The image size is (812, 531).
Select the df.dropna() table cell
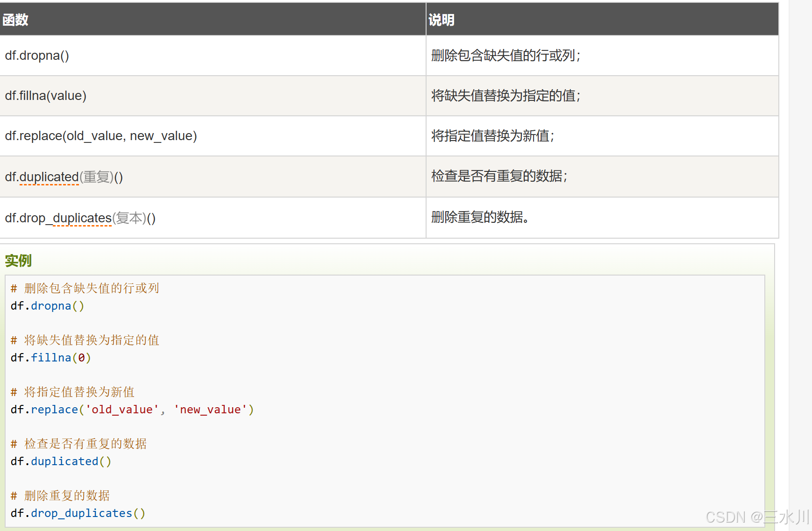213,56
